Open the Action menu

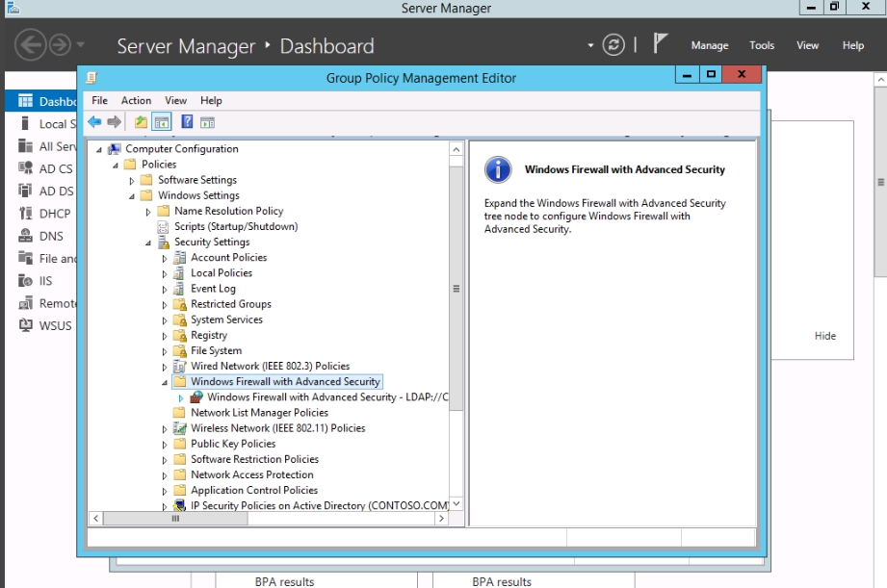pyautogui.click(x=137, y=101)
